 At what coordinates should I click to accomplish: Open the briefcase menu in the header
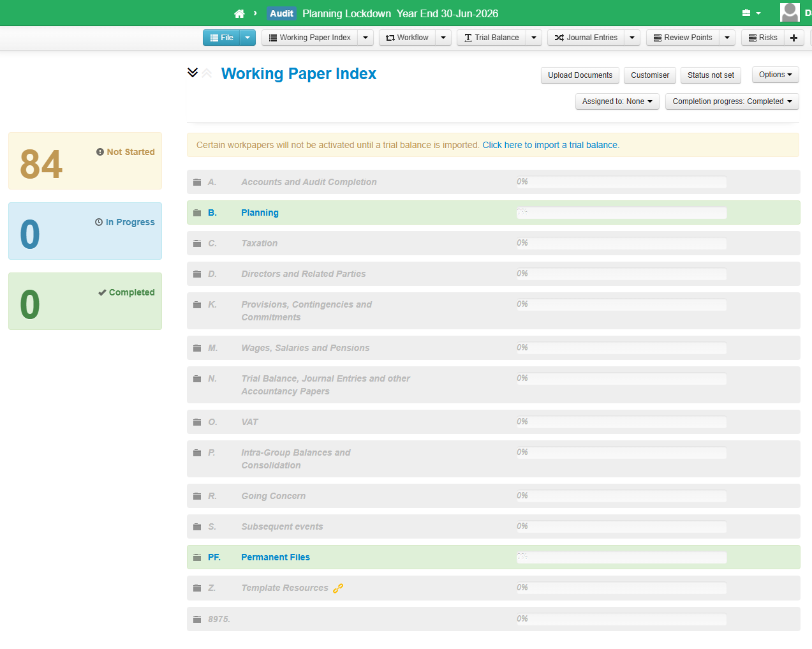pyautogui.click(x=751, y=13)
